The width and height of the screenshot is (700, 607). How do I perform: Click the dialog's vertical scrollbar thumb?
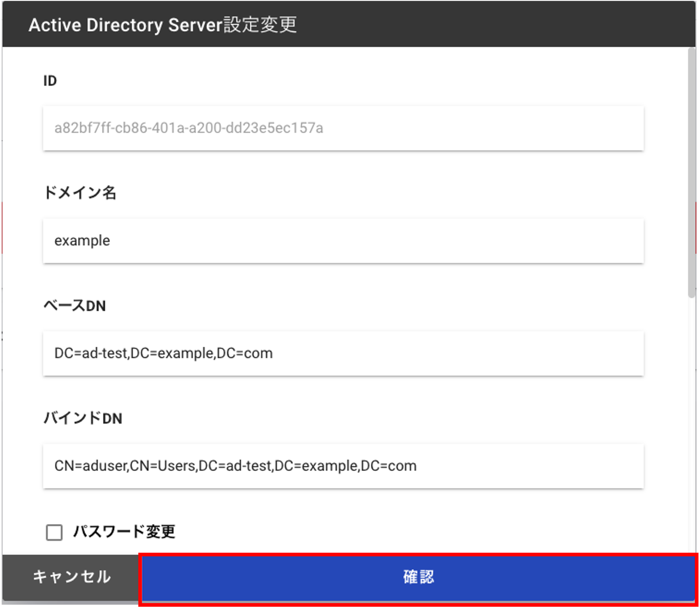click(x=692, y=173)
